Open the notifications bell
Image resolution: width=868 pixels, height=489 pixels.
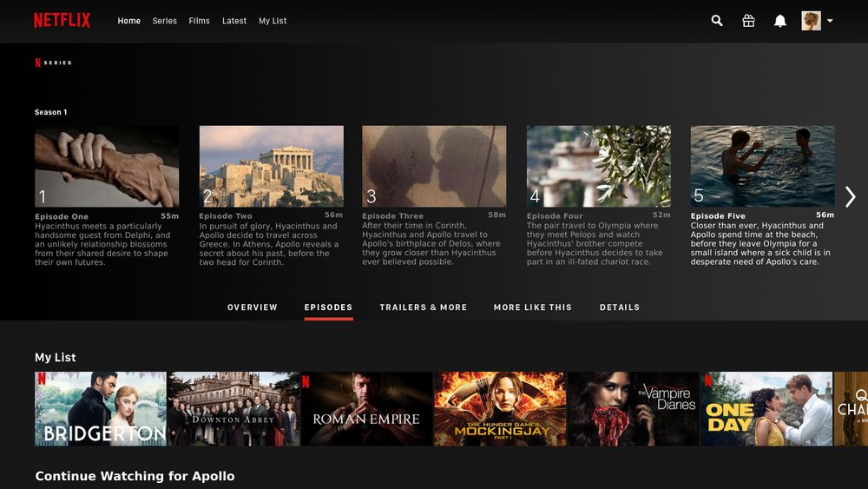point(780,21)
